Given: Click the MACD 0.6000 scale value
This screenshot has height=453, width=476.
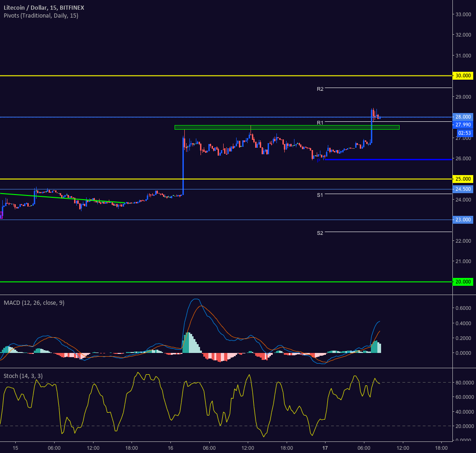Looking at the screenshot, I should tap(463, 308).
